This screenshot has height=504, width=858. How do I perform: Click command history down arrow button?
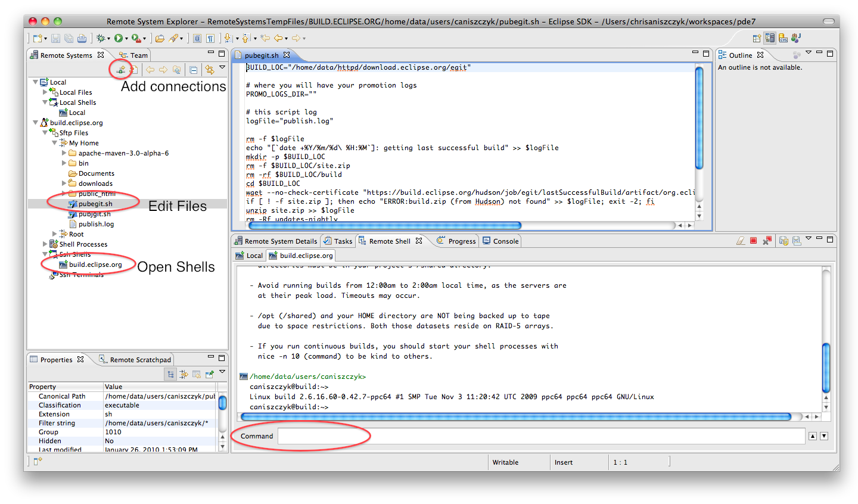pos(824,436)
